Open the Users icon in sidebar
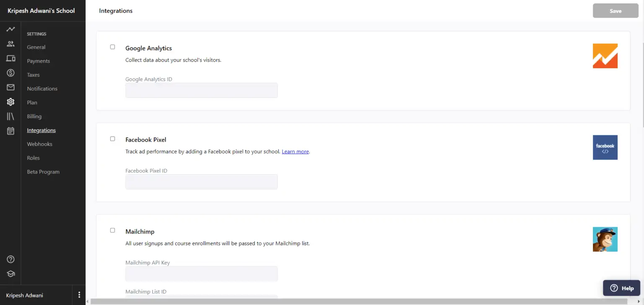This screenshot has width=644, height=305. point(10,44)
